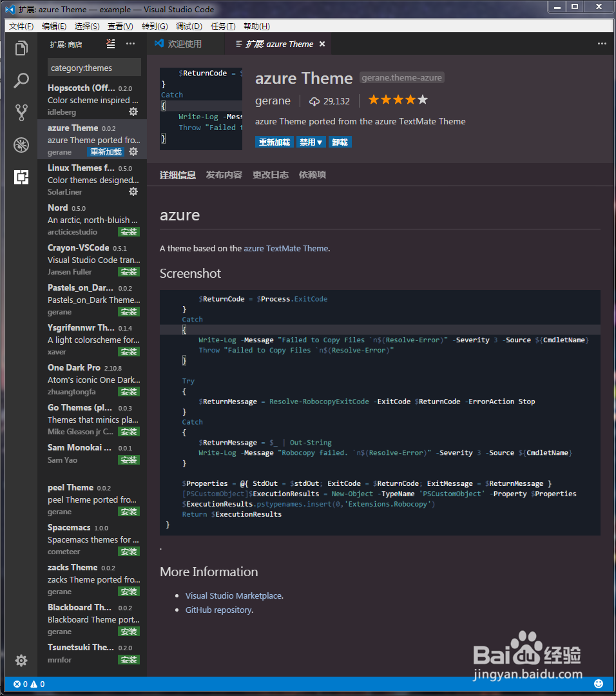The width and height of the screenshot is (616, 696).
Task: Switch to the Welcome (欢迎使用) tab
Action: click(x=185, y=44)
